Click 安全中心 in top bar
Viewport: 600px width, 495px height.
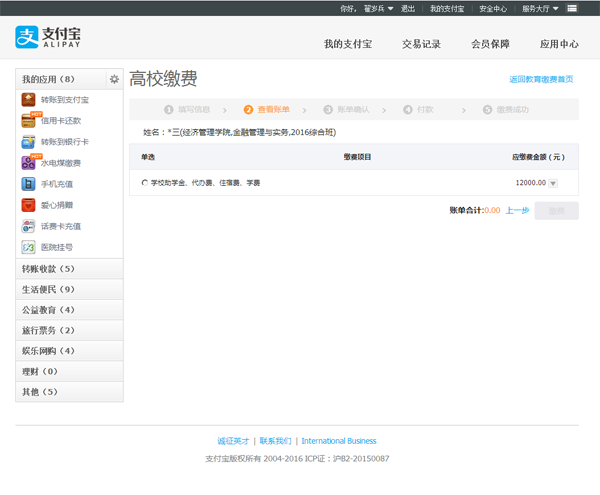(x=493, y=8)
